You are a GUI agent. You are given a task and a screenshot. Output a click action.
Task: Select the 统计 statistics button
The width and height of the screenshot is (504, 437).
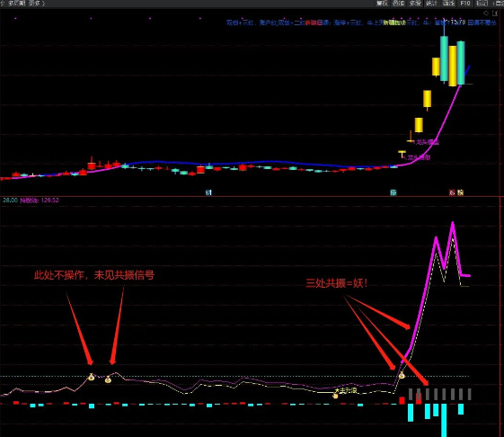(x=431, y=4)
